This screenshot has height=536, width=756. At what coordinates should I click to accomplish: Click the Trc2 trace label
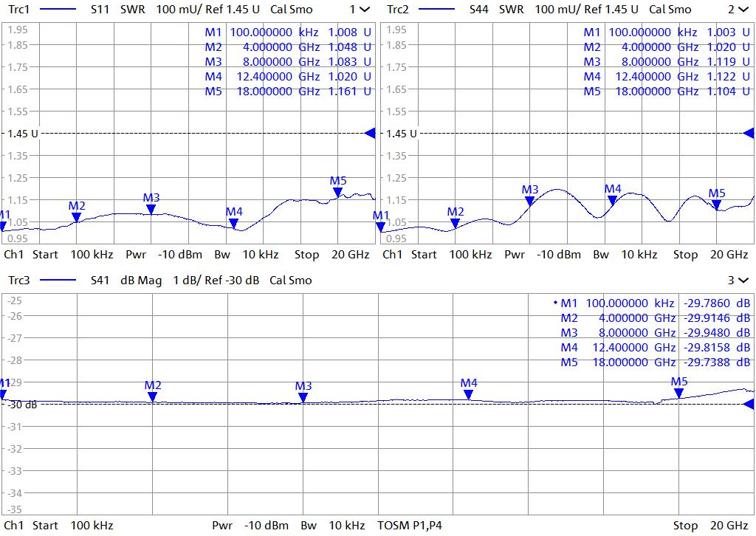[398, 10]
